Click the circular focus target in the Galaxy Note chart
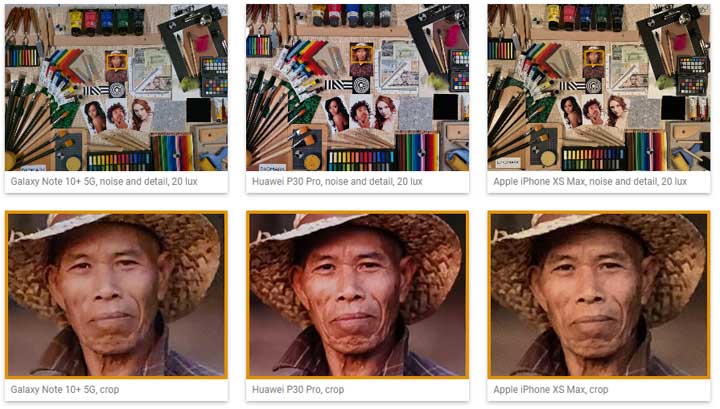Image resolution: width=720 pixels, height=409 pixels. [117, 90]
